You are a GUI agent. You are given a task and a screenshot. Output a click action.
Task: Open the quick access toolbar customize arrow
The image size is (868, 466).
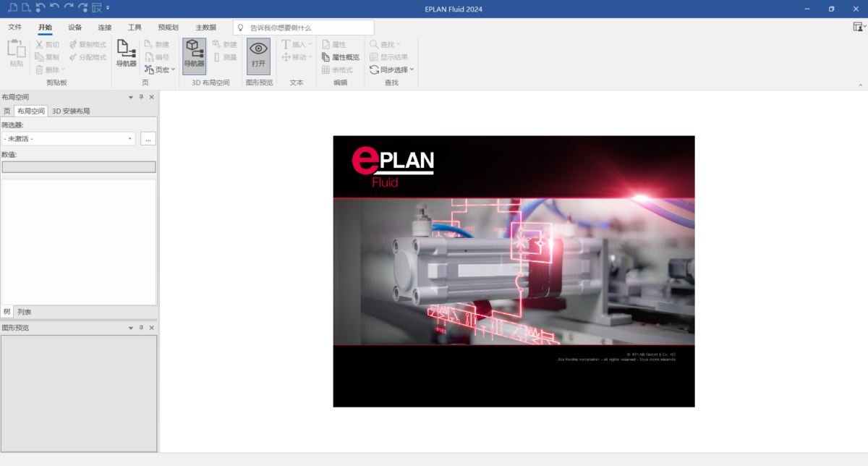point(108,9)
